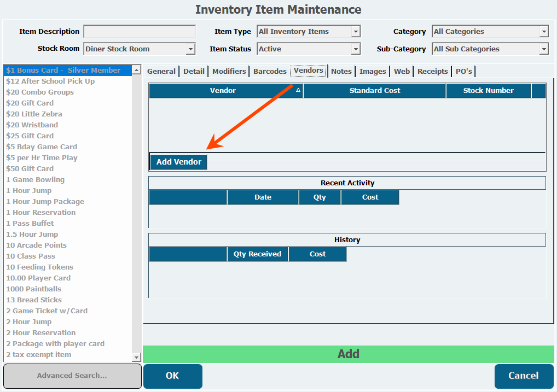The image size is (557, 392).
Task: Click the Add Vendor button
Action: 178,162
